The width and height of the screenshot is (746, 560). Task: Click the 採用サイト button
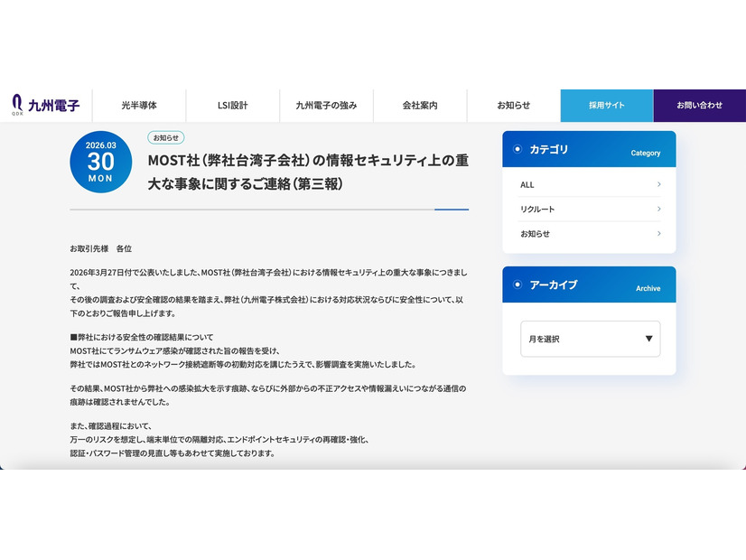[x=606, y=105]
